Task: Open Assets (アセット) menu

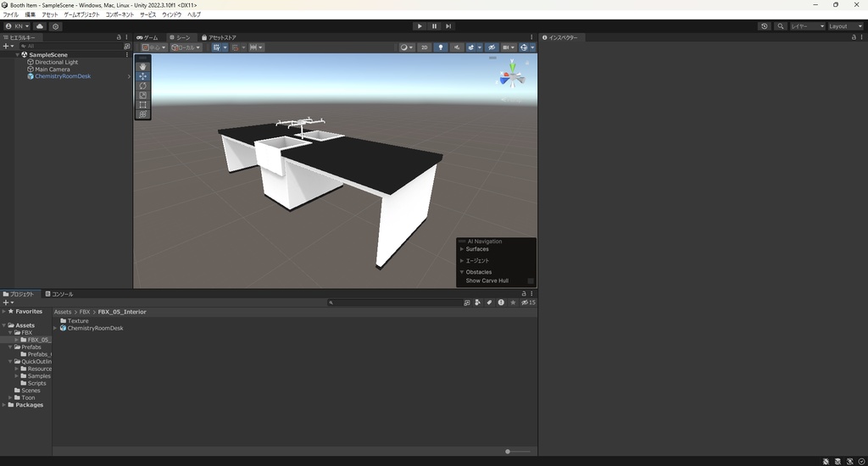Action: coord(50,15)
